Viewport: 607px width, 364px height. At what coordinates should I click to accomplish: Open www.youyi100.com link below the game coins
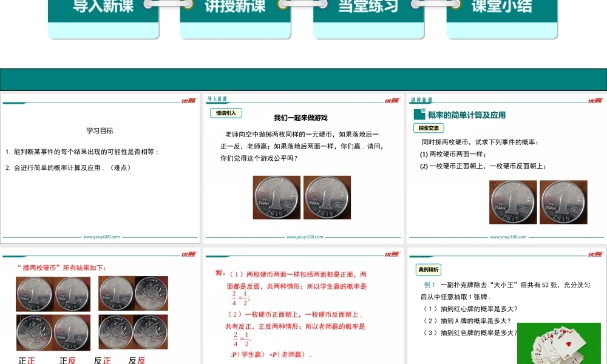(x=305, y=237)
